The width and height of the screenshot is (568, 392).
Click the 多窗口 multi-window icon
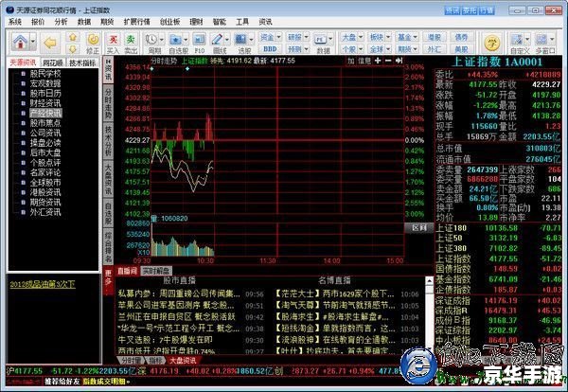point(541,39)
